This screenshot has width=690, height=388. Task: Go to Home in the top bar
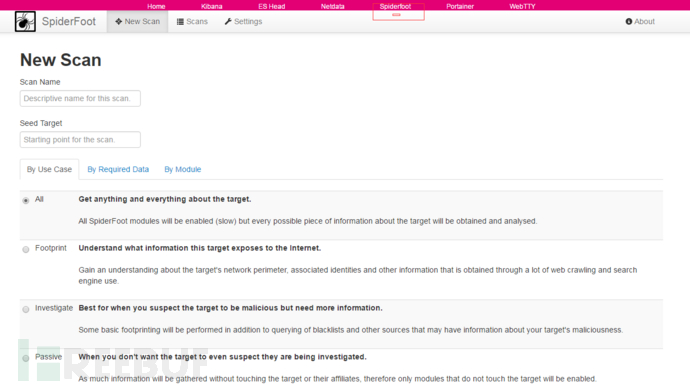156,6
